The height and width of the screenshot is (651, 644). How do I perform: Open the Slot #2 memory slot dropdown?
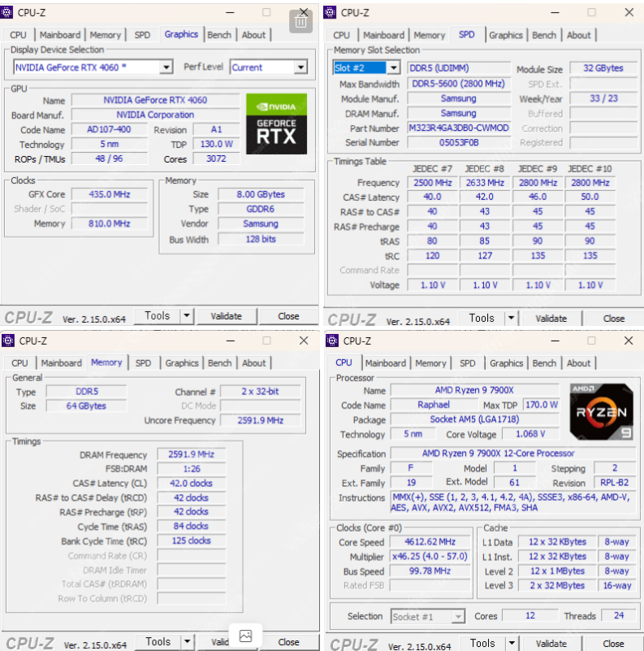393,67
